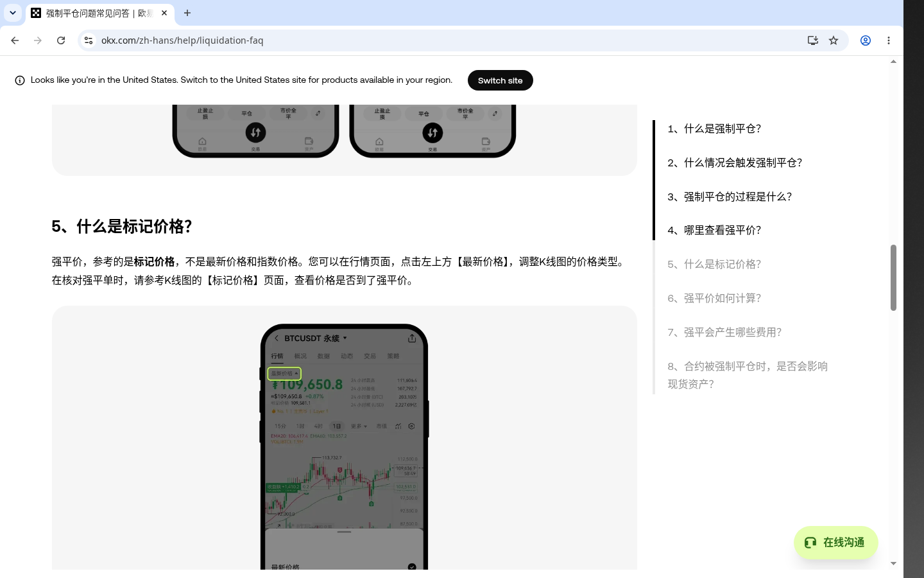The height and width of the screenshot is (578, 924).
Task: Click the Switch site button
Action: click(x=501, y=80)
